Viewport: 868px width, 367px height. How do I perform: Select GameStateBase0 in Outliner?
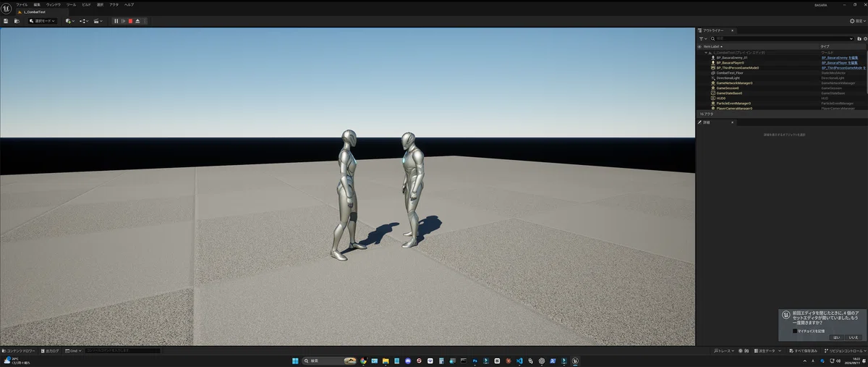729,93
